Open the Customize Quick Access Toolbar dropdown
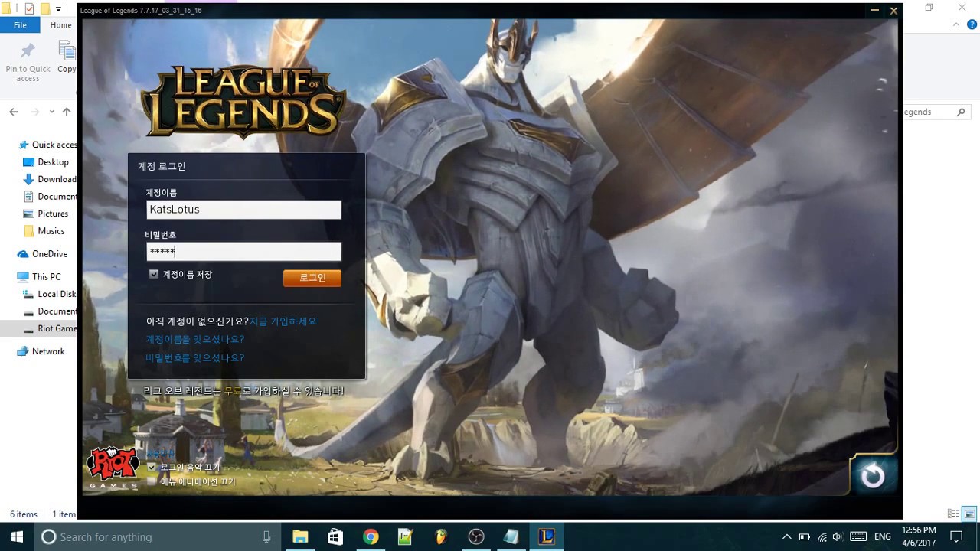 [x=59, y=8]
